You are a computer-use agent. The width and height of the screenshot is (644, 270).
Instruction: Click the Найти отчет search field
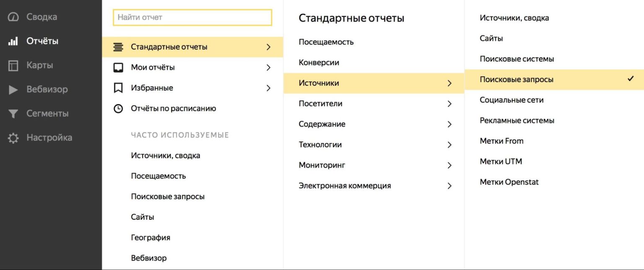tap(192, 18)
